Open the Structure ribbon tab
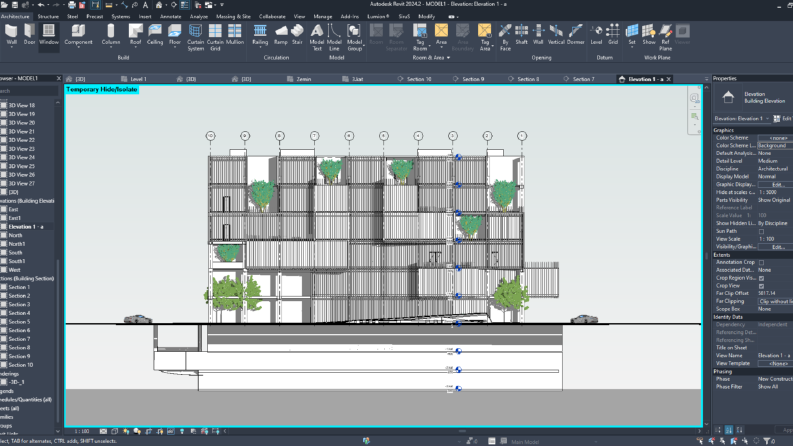Viewport: 793px width, 446px height. pyautogui.click(x=48, y=16)
